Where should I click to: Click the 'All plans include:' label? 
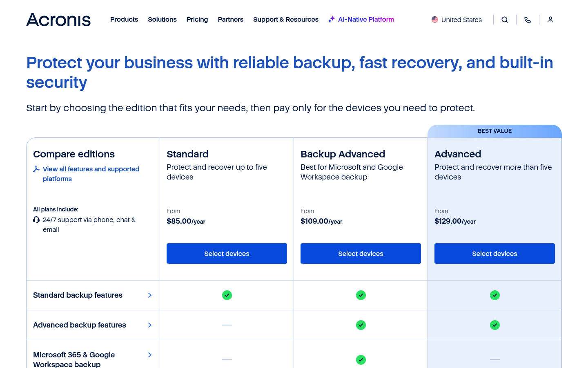[56, 209]
